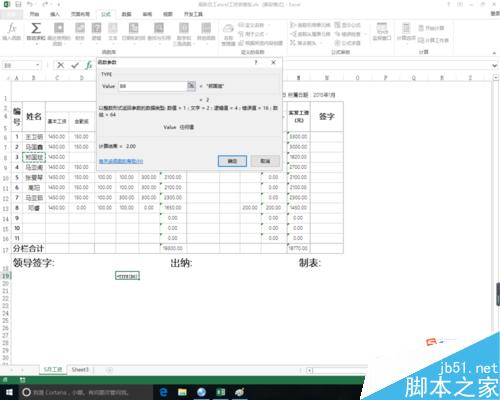The height and width of the screenshot is (400, 500).
Task: Click Create from Selection button
Action: [x=261, y=43]
